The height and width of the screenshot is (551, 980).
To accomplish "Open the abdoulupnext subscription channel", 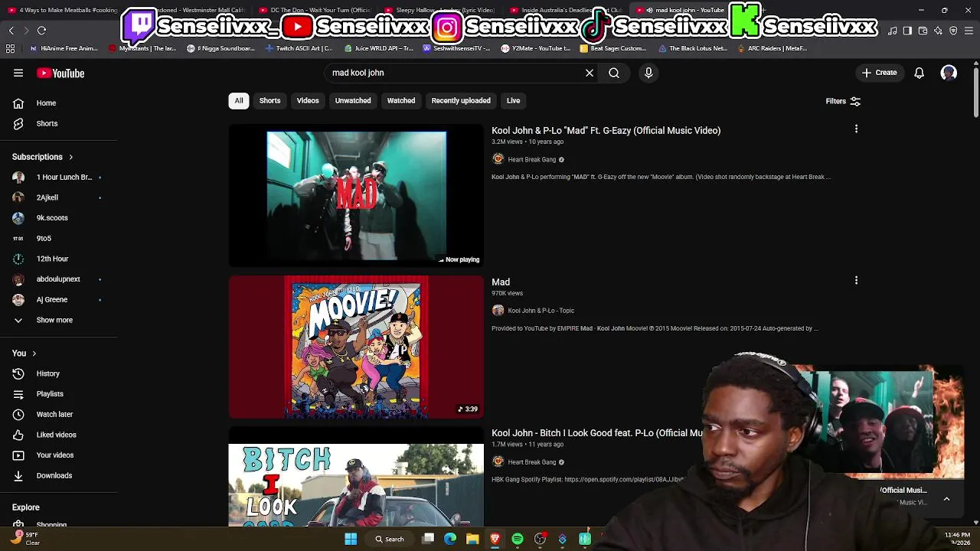I will [59, 279].
